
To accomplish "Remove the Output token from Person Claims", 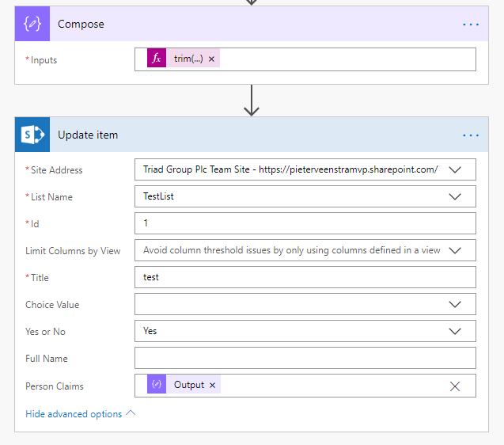I will click(212, 385).
